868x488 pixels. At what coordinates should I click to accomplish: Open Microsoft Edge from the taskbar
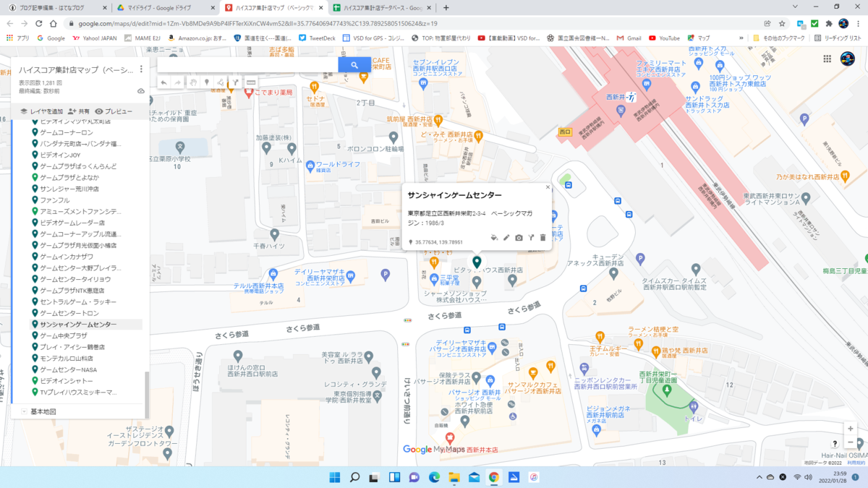click(435, 477)
